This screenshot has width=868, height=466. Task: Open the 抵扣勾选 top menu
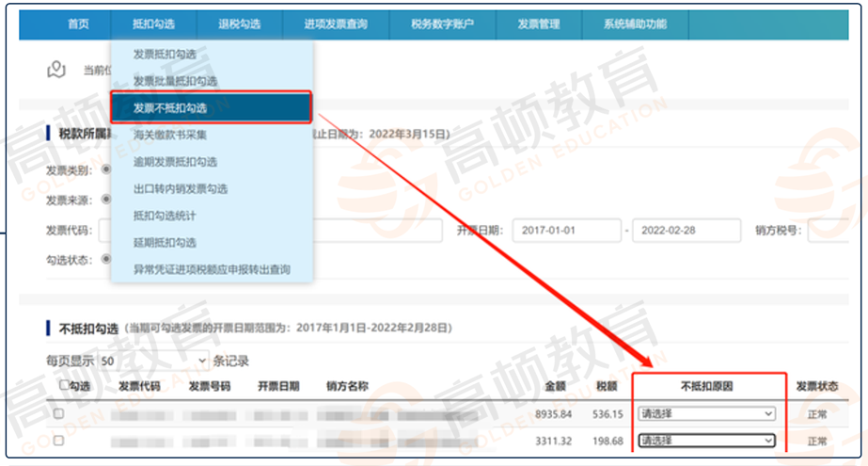point(152,24)
